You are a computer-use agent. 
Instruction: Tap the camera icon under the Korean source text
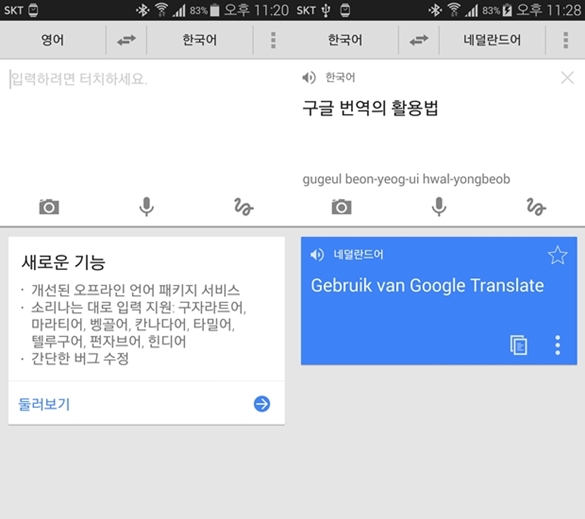pyautogui.click(x=341, y=207)
